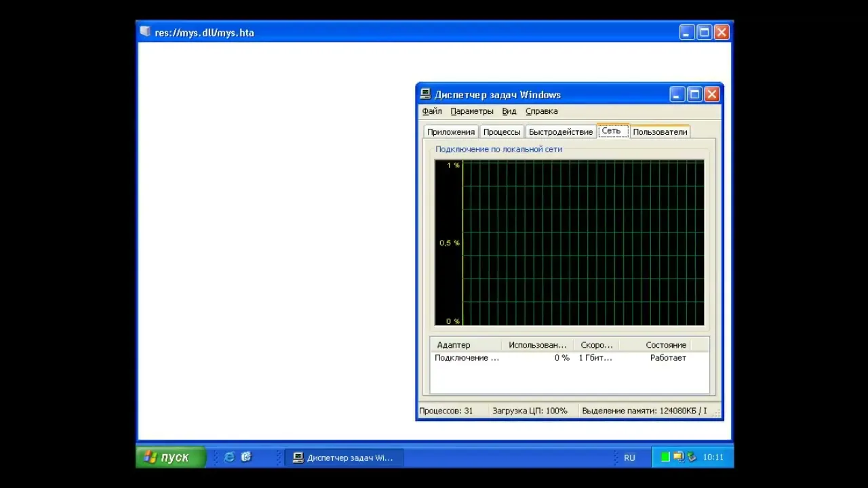
Task: Launch Internet Explorer from Quick Launch
Action: tap(229, 457)
